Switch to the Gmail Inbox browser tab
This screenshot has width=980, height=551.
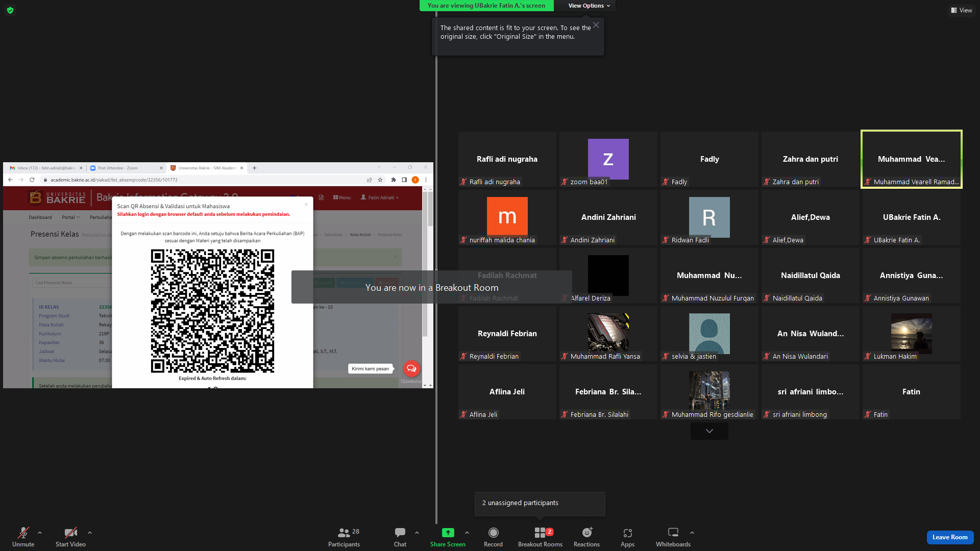coord(46,168)
